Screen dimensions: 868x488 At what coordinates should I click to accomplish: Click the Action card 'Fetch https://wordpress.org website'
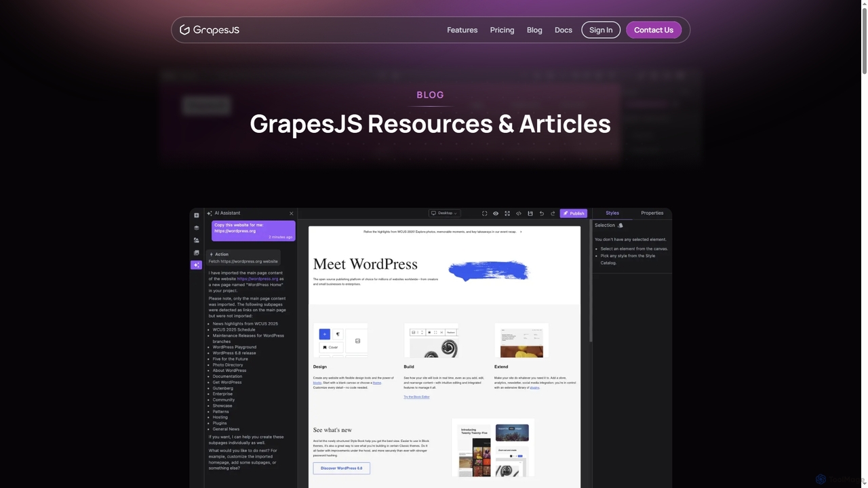coord(243,258)
